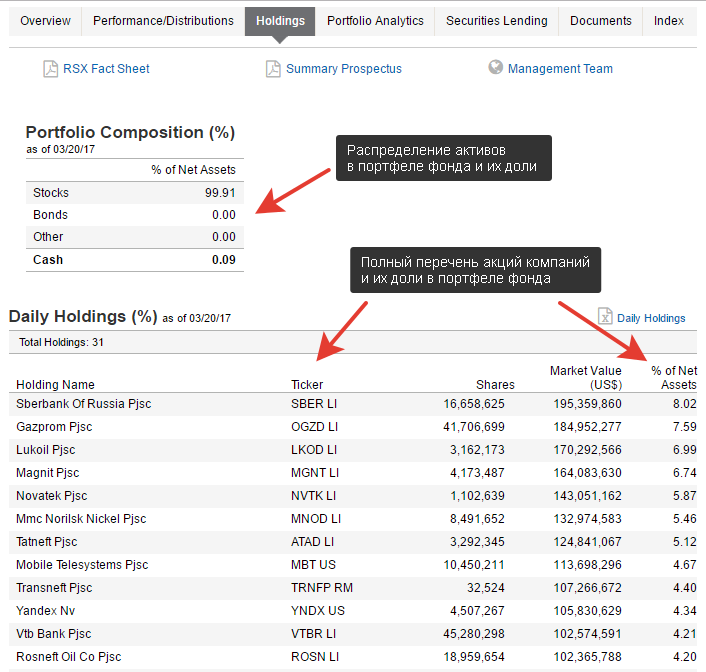Click the SBER LI ticker cell
Screen dimensions: 706x672
pyautogui.click(x=314, y=404)
